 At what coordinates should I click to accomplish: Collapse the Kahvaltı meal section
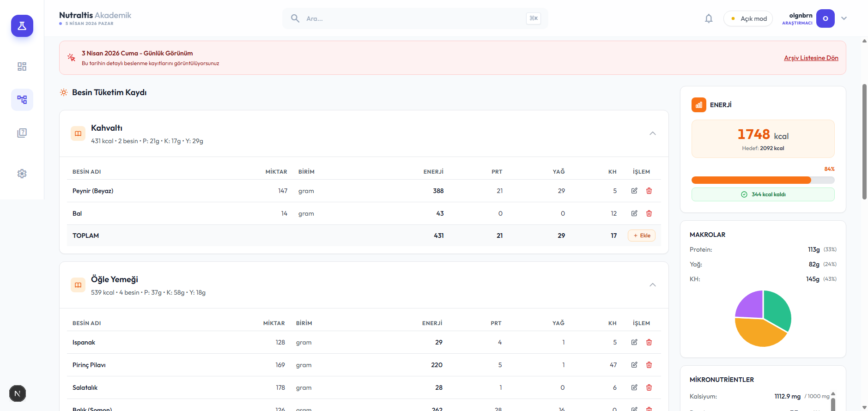(x=653, y=133)
